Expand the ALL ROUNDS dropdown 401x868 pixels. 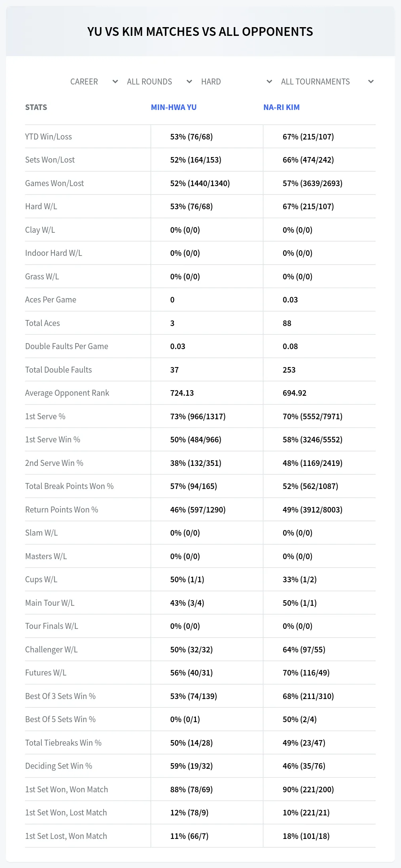tap(160, 82)
